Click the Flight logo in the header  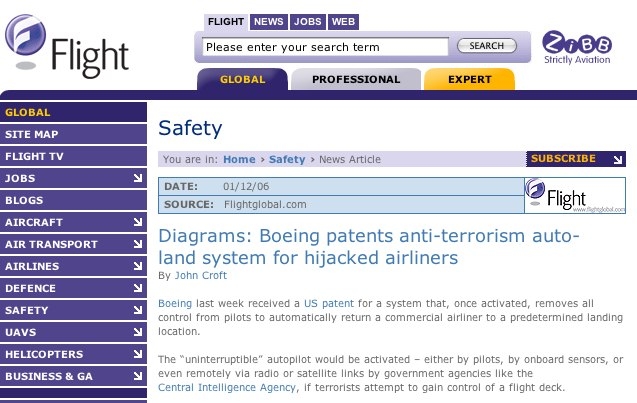[67, 46]
